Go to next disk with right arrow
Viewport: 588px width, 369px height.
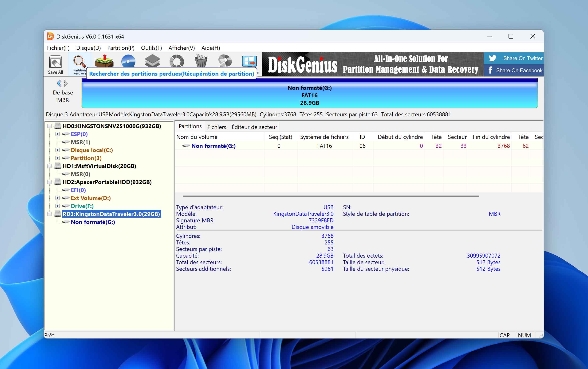pos(66,83)
